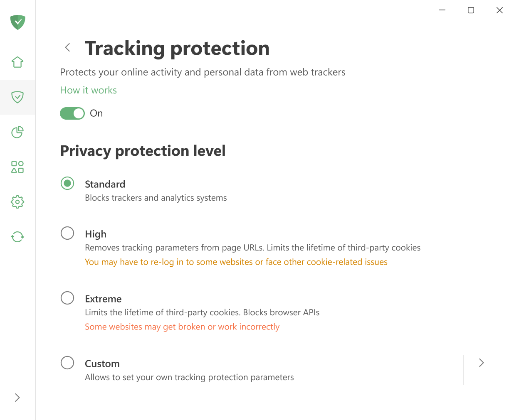Run the Update tool from sidebar
Viewport: 514px width, 420px height.
17,236
